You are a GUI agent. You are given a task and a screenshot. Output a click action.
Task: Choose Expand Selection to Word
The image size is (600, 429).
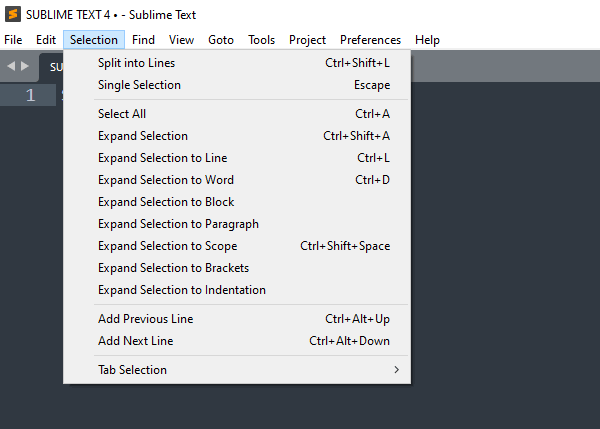[237, 180]
